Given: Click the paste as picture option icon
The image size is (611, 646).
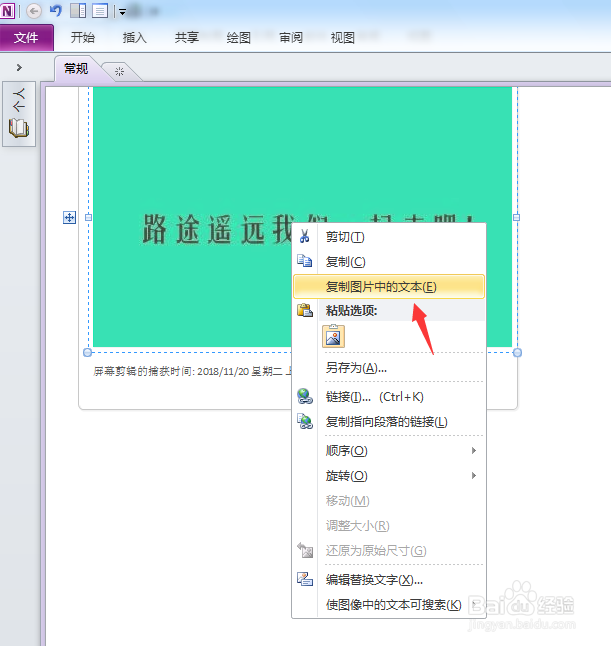Looking at the screenshot, I should (x=333, y=337).
